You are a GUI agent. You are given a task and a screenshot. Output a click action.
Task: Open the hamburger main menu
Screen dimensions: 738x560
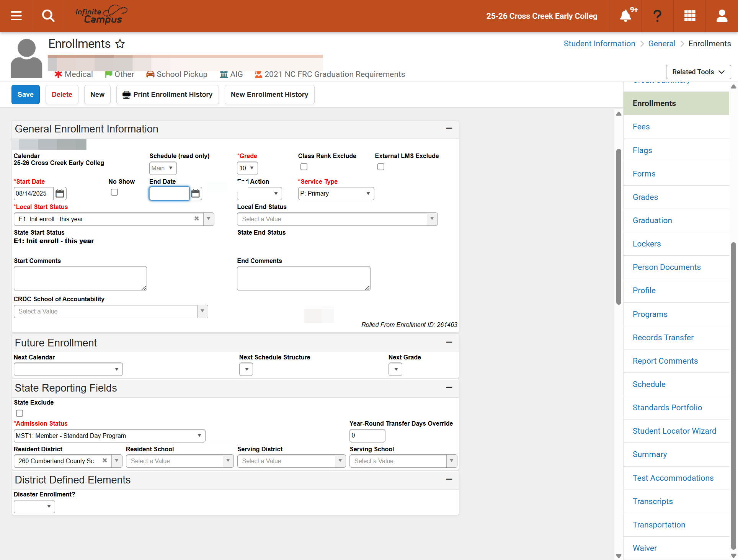[x=16, y=16]
